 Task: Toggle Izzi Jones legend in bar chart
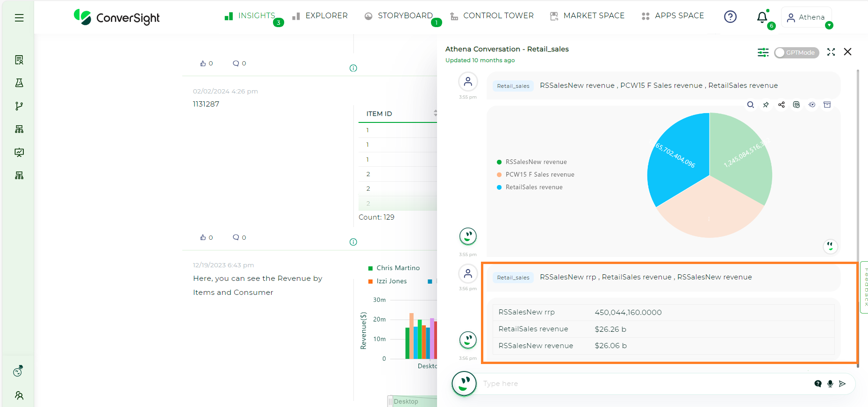pos(387,281)
